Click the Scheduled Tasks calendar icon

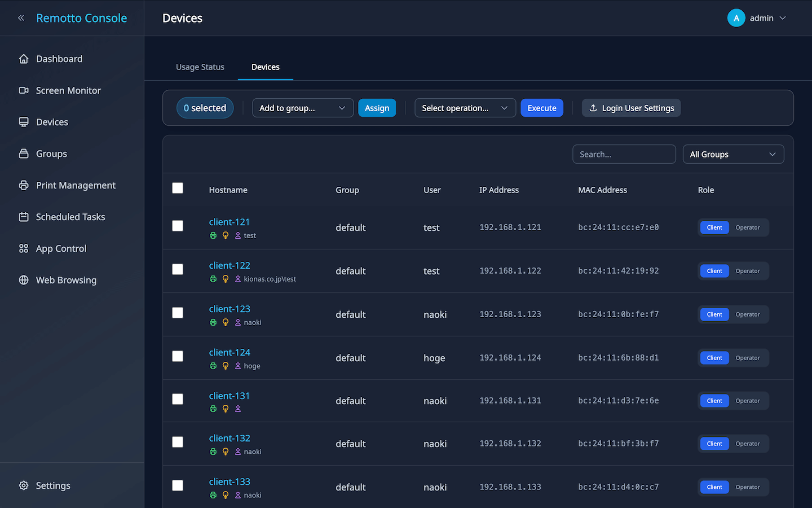click(x=24, y=217)
